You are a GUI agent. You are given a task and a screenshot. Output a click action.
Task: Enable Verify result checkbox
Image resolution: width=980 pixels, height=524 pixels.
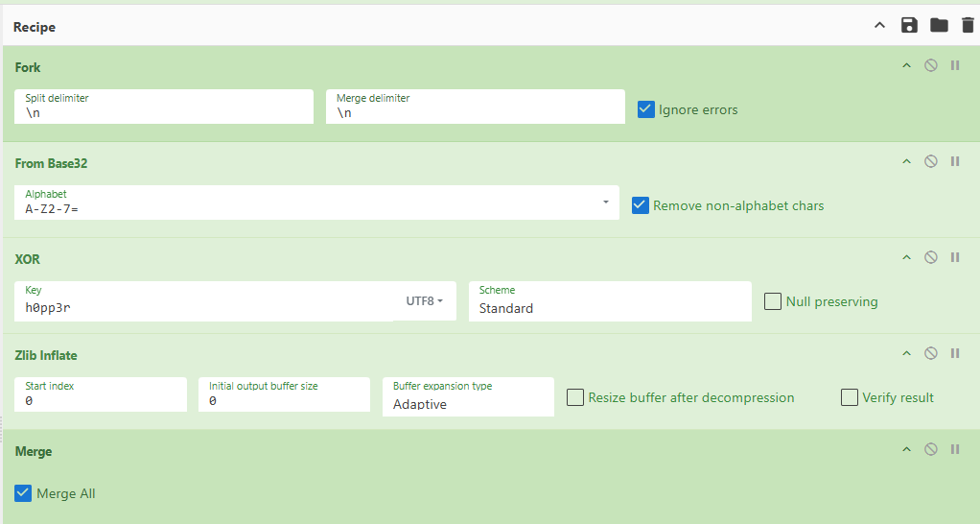(850, 397)
